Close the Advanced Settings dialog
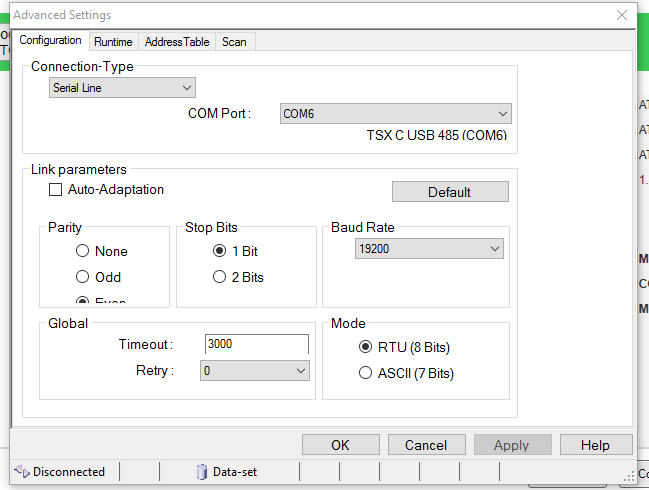 622,15
